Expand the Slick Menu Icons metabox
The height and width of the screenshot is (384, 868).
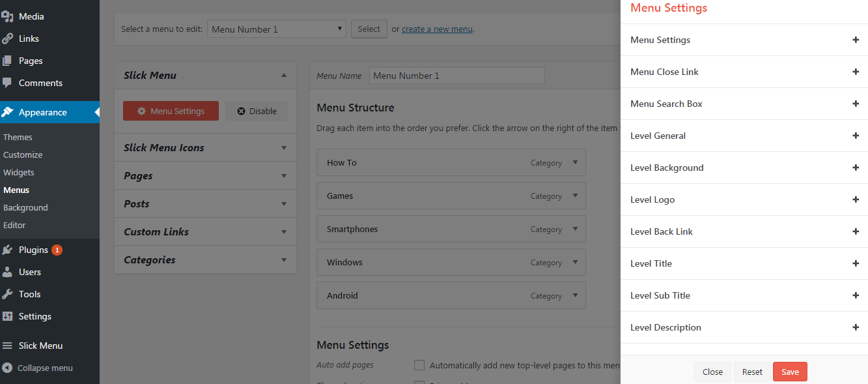click(x=284, y=147)
